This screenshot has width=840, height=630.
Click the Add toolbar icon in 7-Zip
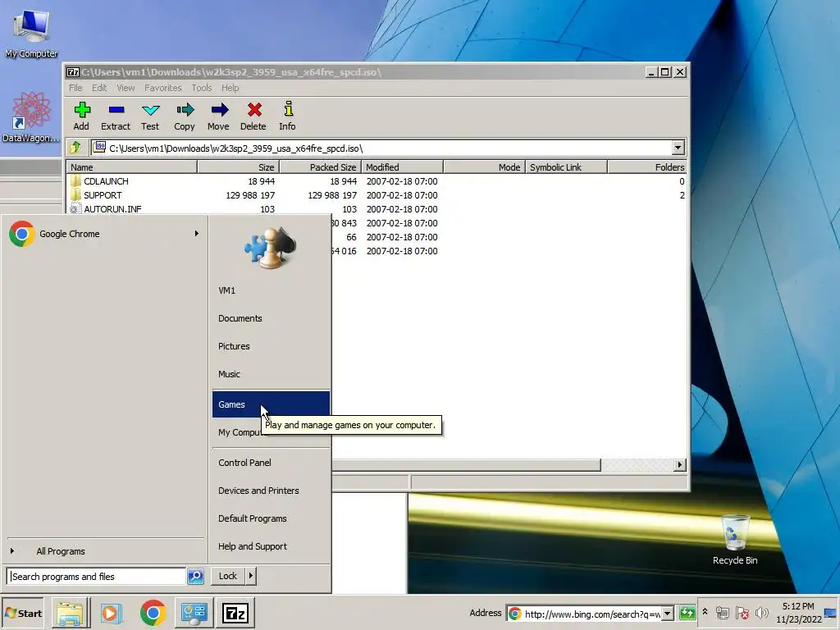[81, 116]
